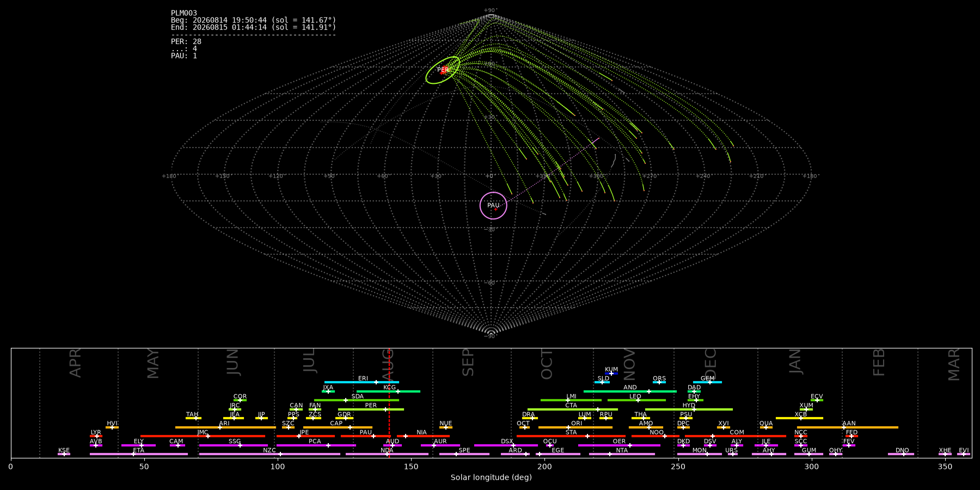Image resolution: width=980 pixels, height=490 pixels.
Task: Select the ORI shower bar
Action: tap(575, 427)
